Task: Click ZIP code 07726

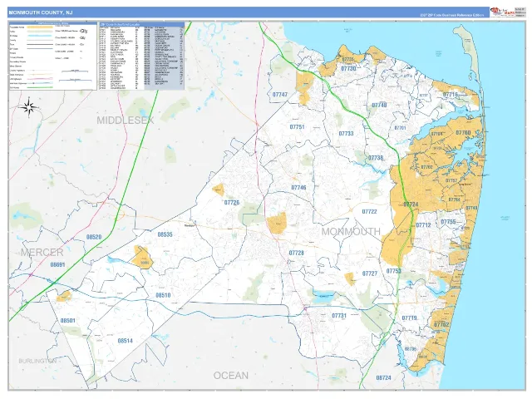Action: pyautogui.click(x=232, y=203)
